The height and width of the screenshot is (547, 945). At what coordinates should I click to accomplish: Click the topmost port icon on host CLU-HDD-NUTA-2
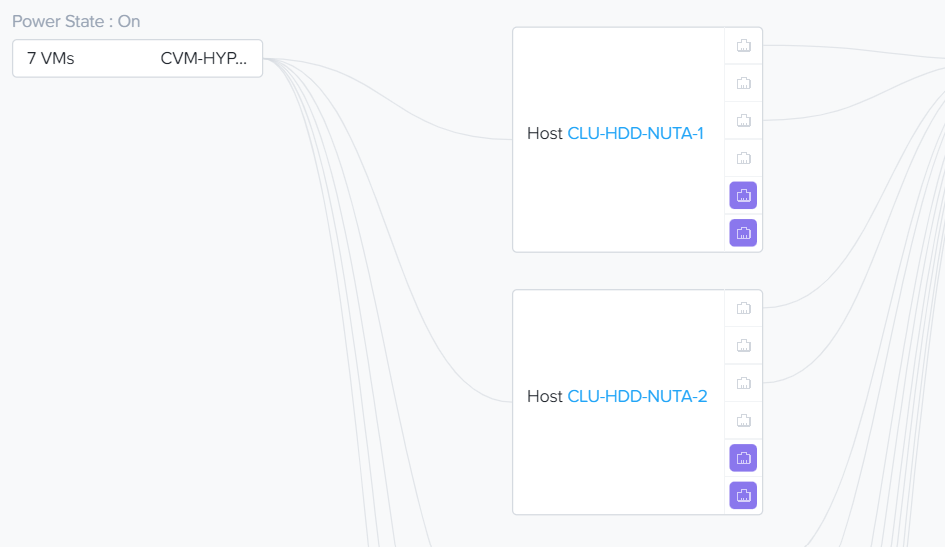(743, 308)
